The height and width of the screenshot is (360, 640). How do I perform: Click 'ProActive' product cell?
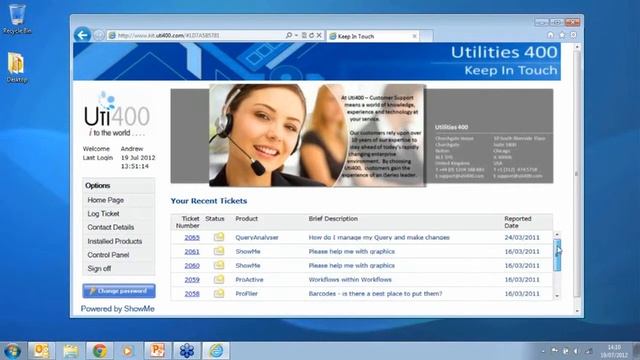249,280
